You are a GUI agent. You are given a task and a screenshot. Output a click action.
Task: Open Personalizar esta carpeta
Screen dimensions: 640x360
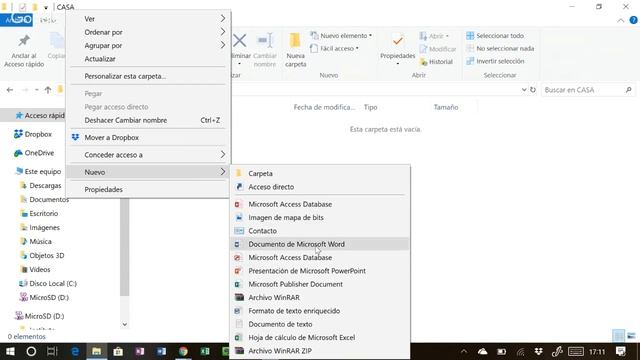coord(148,76)
